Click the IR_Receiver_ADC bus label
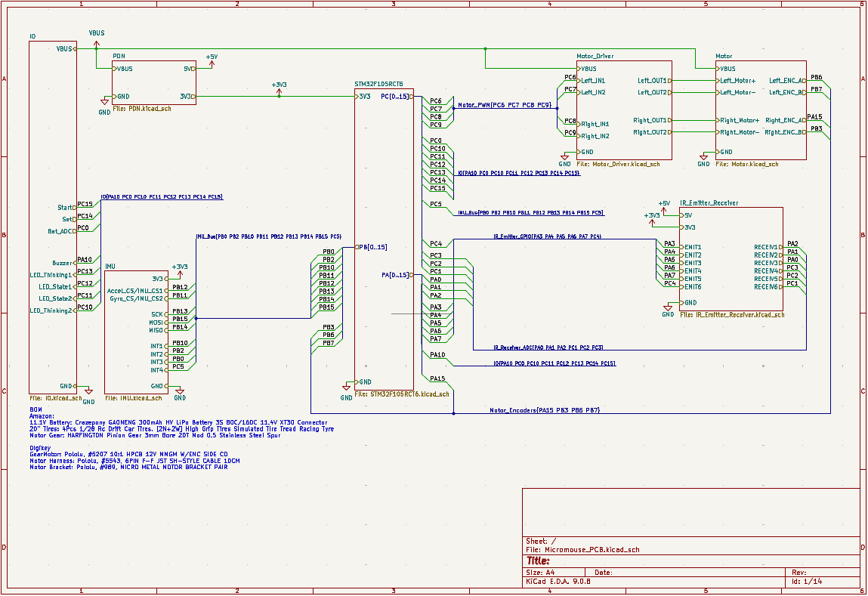This screenshot has height=596, width=868. click(548, 347)
